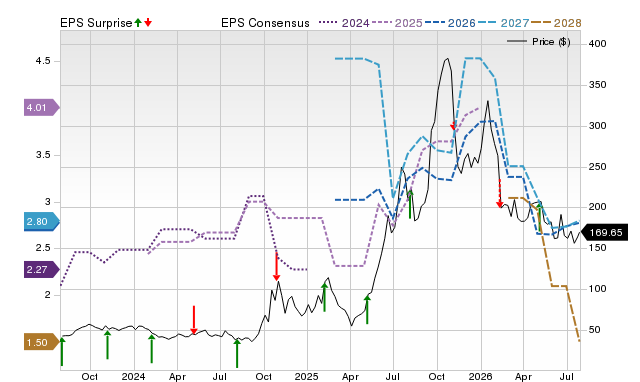640x382 pixels.
Task: Select the red surprise arrow at the November 2024 price peak
Action: click(276, 266)
